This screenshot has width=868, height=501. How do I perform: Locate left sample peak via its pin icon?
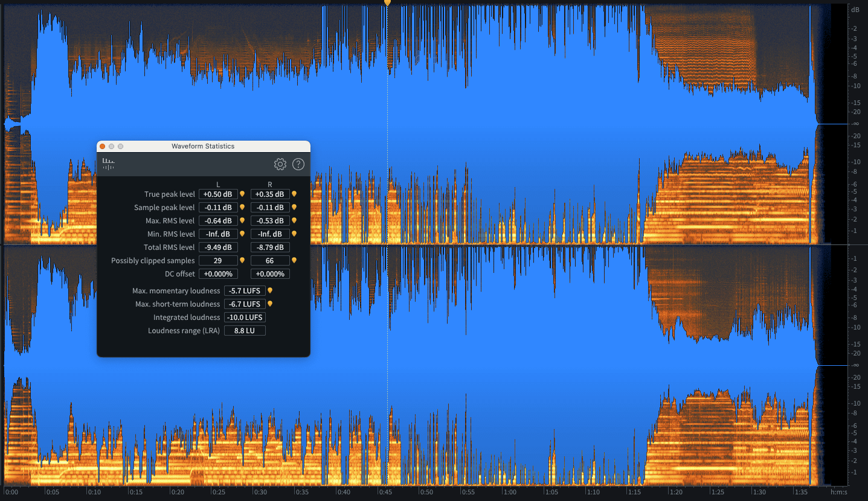pos(242,207)
